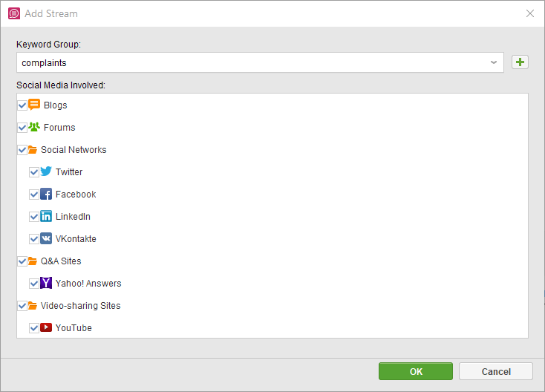Select the Video-sharing Sites tree item
This screenshot has height=392, width=545.
pos(80,305)
